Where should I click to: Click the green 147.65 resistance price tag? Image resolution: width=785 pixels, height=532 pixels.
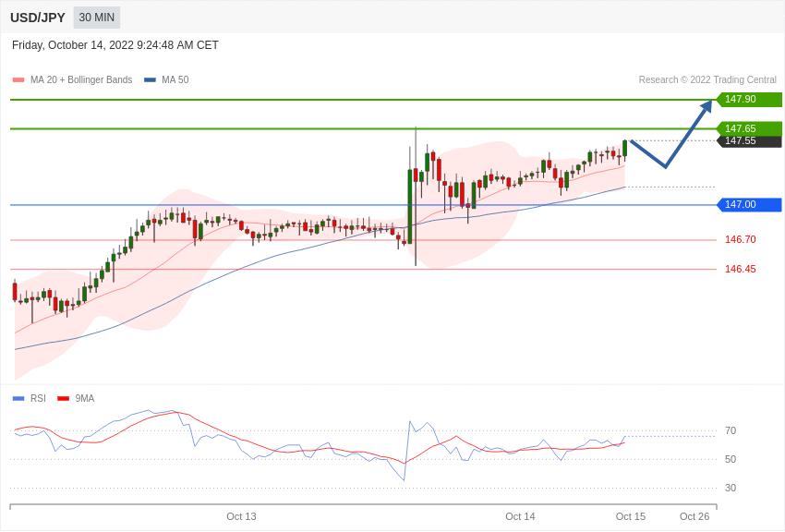(x=749, y=128)
